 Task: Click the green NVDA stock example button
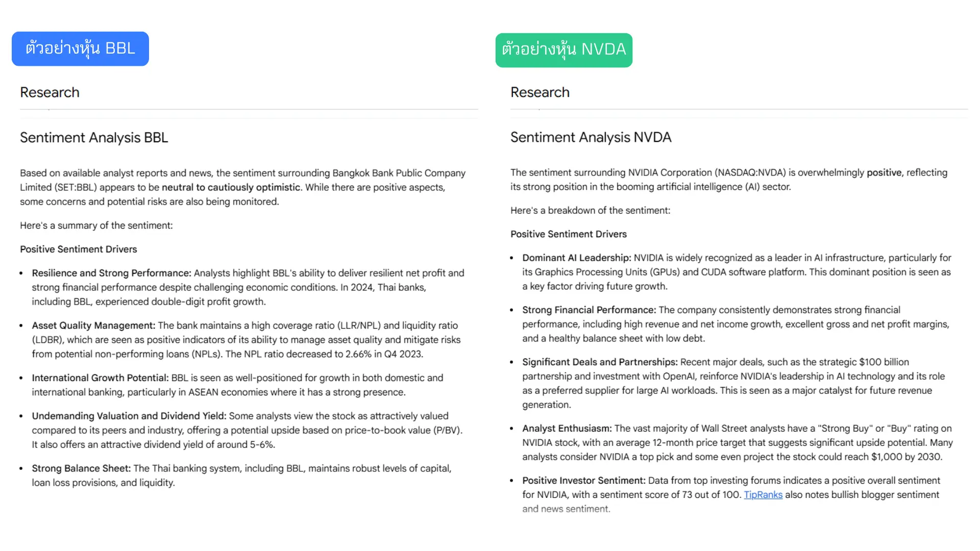[563, 50]
